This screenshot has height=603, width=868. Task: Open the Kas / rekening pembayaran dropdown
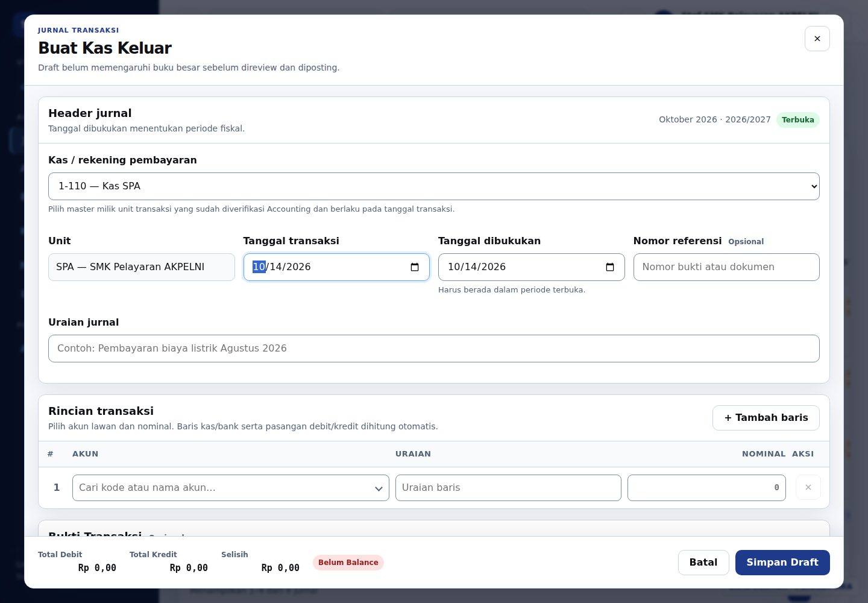point(434,186)
